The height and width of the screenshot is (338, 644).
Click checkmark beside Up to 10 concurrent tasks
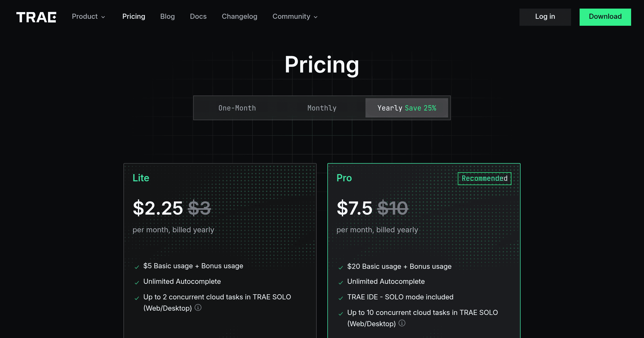pyautogui.click(x=341, y=314)
